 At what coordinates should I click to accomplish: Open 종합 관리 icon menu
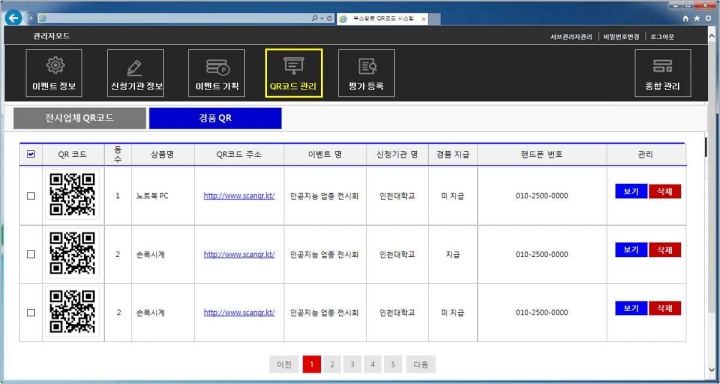point(663,73)
